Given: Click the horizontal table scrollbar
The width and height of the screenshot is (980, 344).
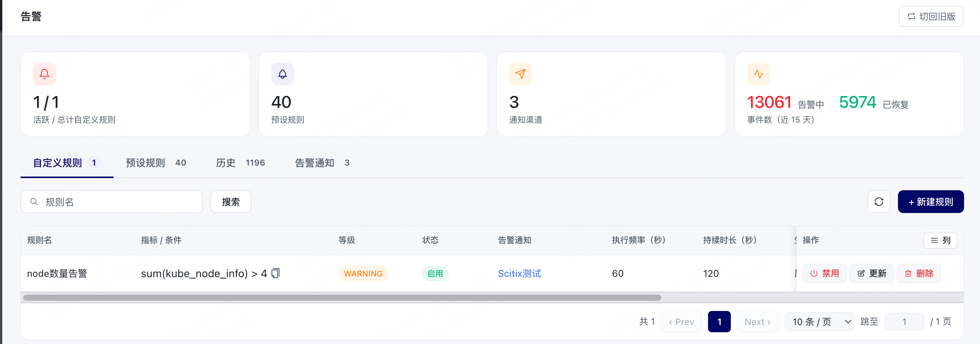Looking at the screenshot, I should (342, 297).
